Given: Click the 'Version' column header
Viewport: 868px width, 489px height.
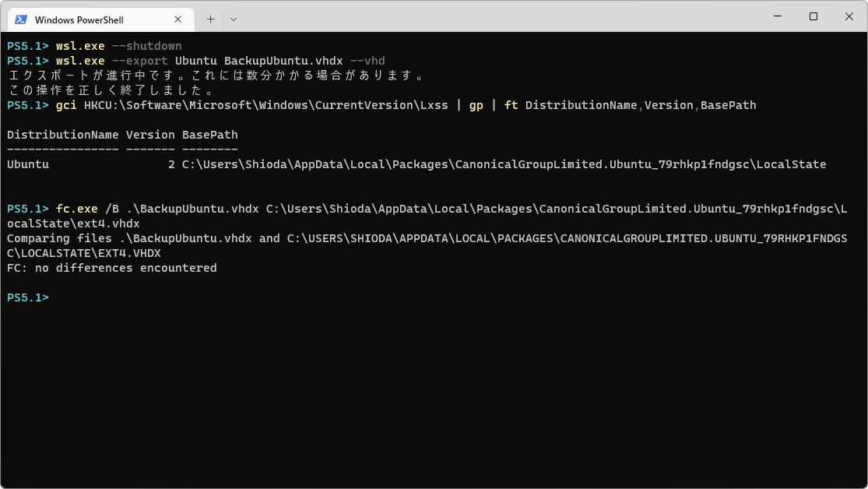Looking at the screenshot, I should [x=150, y=135].
